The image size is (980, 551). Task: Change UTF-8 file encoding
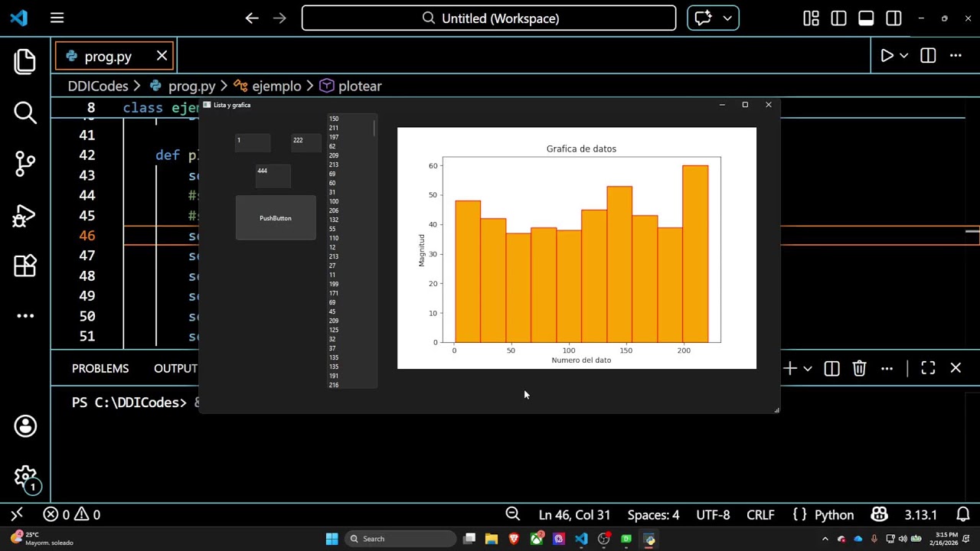coord(713,514)
